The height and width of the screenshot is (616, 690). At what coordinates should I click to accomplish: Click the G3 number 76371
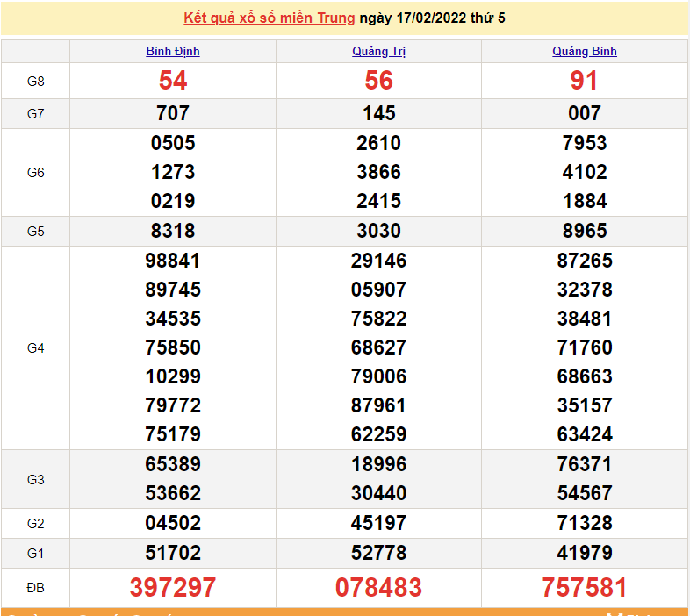tap(585, 464)
